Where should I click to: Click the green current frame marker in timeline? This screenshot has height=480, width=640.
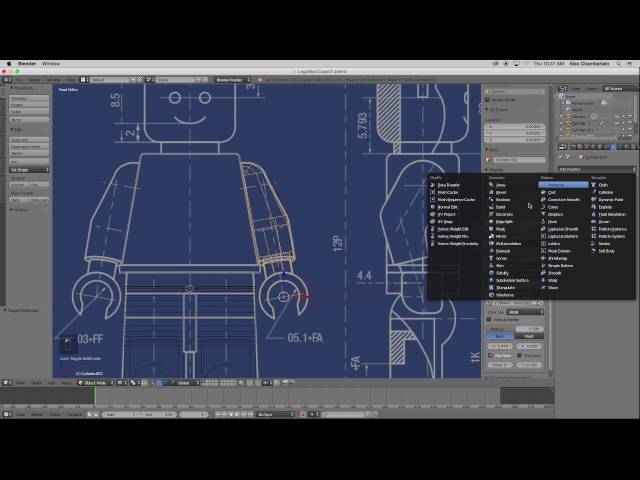pyautogui.click(x=95, y=396)
